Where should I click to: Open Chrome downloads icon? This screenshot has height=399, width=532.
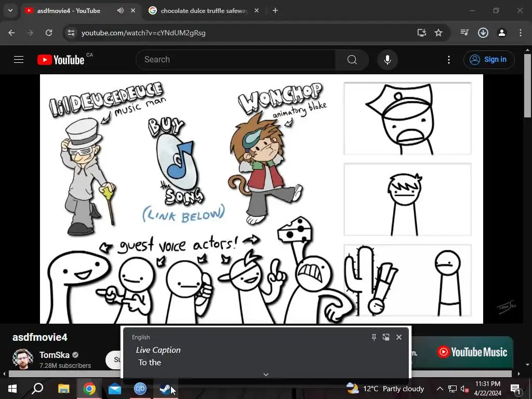pos(483,33)
